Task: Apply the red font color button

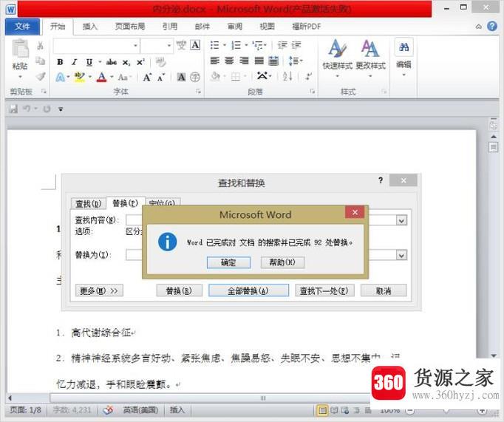Action: coord(101,77)
